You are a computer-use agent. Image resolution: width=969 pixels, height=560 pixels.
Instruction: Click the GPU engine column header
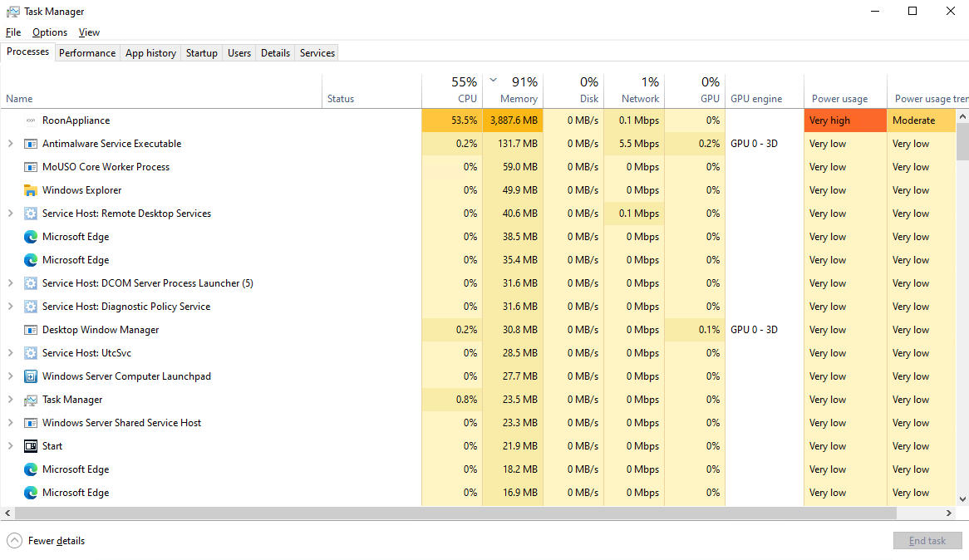(x=764, y=91)
